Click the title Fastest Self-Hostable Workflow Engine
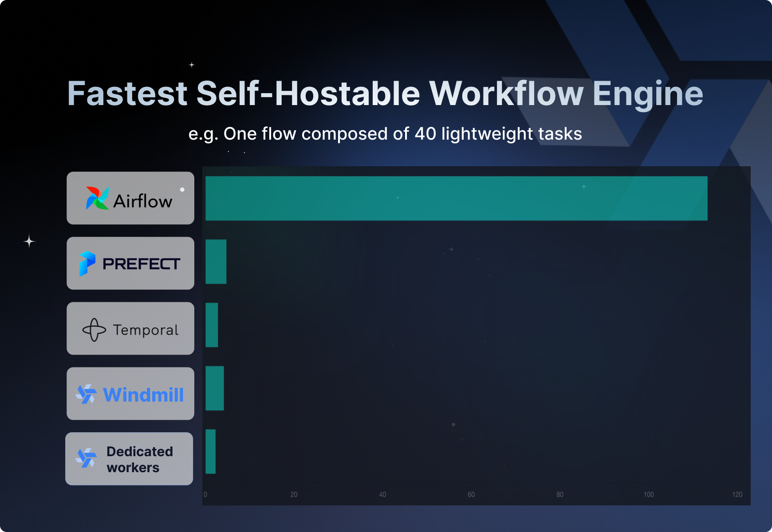Viewport: 772px width, 532px height. tap(385, 93)
